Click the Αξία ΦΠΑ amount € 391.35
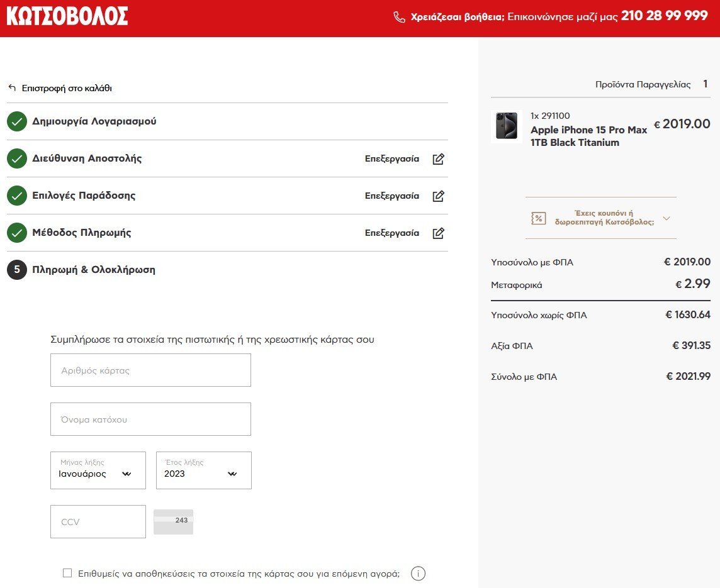The image size is (720, 588). [692, 346]
